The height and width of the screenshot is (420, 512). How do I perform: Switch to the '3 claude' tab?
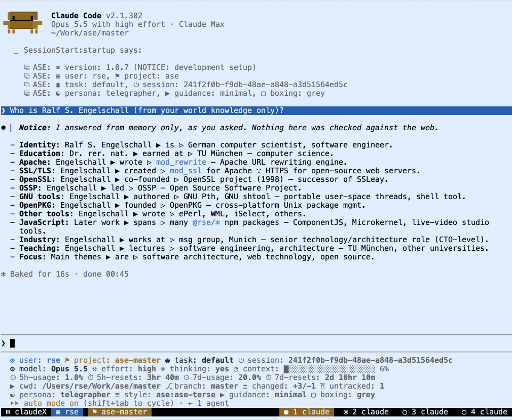pos(425,412)
